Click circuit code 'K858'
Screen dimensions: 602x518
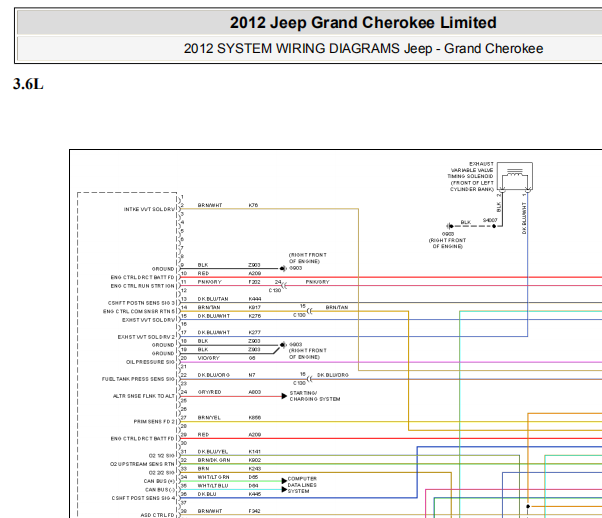point(255,418)
